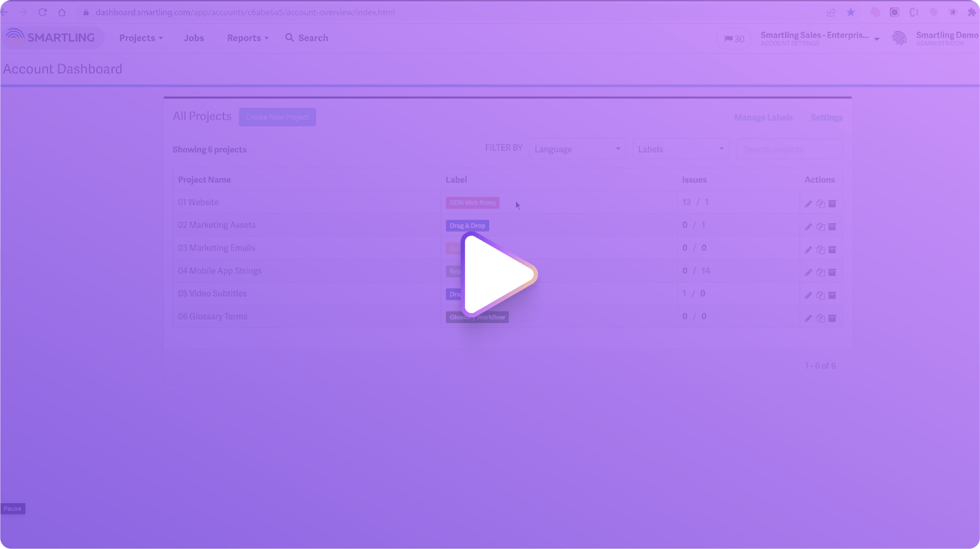Click the edit pencil icon for 01 Website
Image resolution: width=980 pixels, height=549 pixels.
pyautogui.click(x=808, y=204)
